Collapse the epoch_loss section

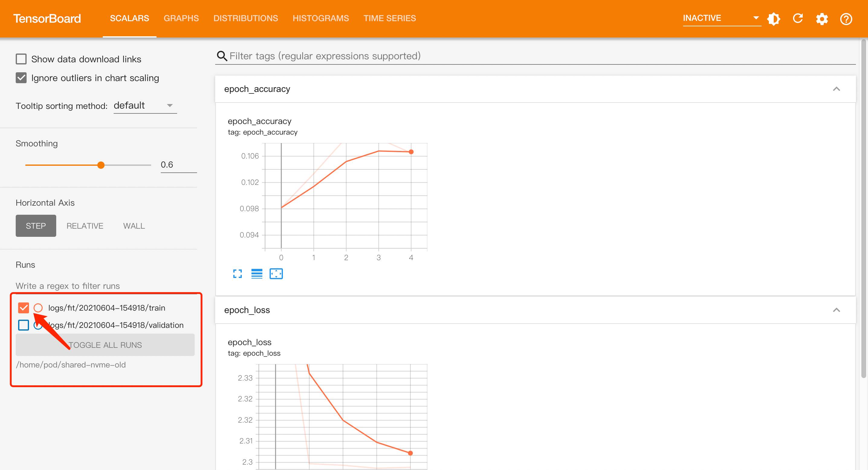[x=836, y=310]
